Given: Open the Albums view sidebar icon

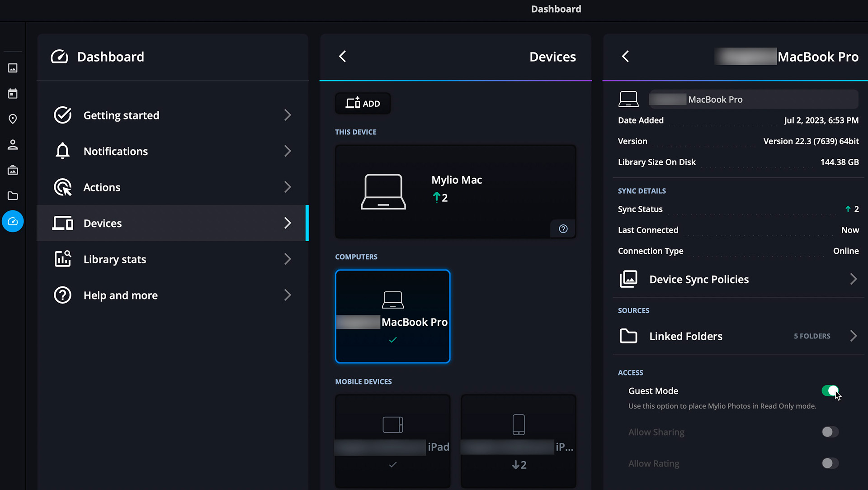Looking at the screenshot, I should pyautogui.click(x=13, y=170).
